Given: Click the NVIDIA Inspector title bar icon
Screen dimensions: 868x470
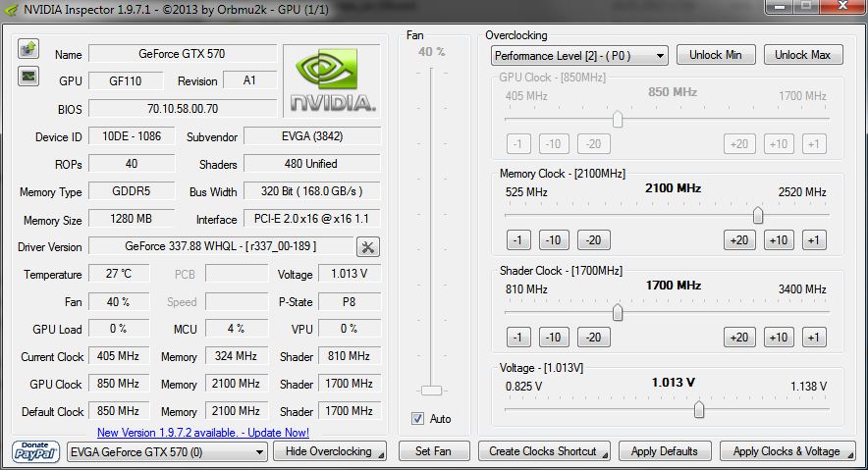Looking at the screenshot, I should [11, 10].
